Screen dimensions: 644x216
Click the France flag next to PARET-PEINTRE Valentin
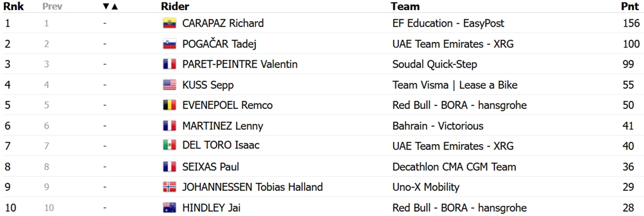170,64
